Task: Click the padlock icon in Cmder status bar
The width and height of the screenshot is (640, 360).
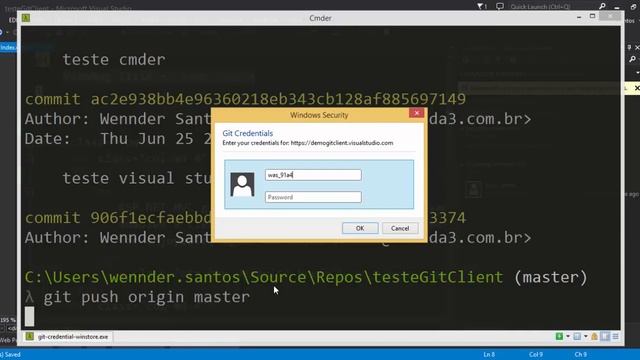Action: click(x=594, y=336)
